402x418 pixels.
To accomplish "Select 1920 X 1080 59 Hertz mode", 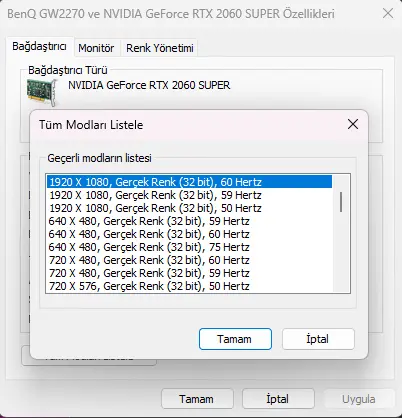I will tap(189, 195).
